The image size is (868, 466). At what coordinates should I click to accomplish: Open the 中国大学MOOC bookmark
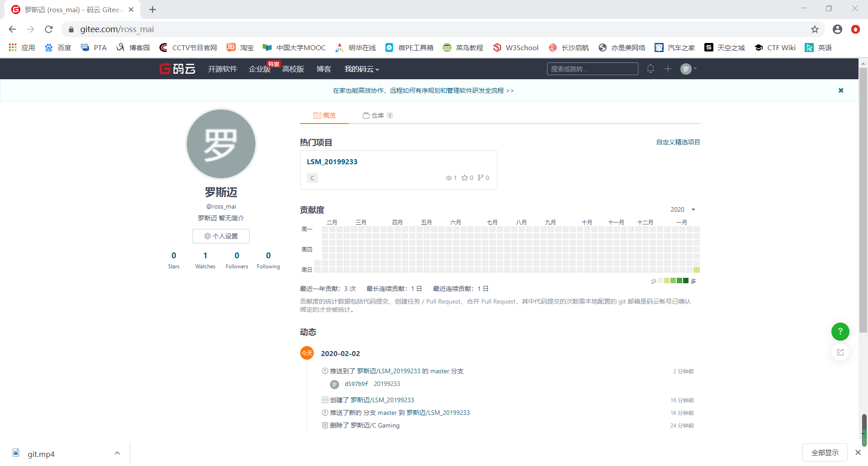click(294, 48)
